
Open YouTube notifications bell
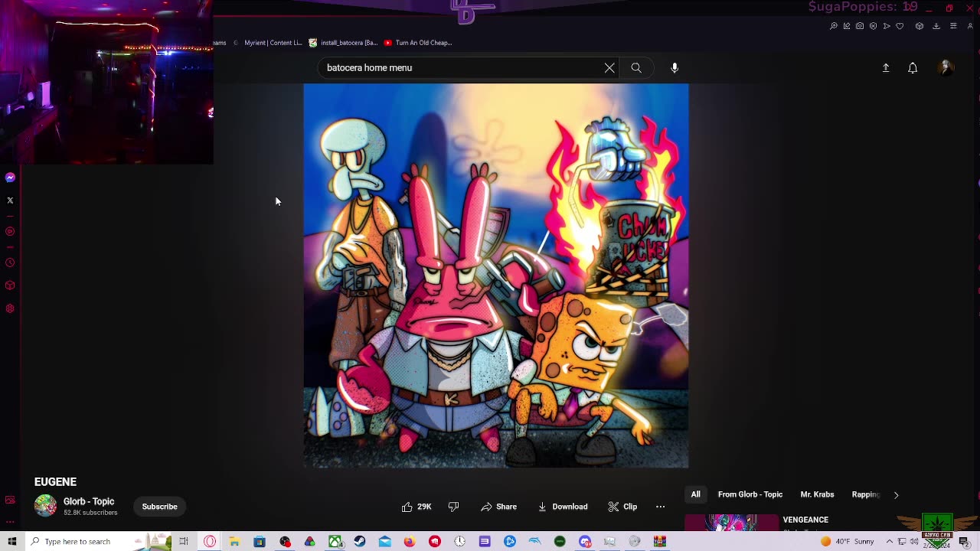pos(913,68)
